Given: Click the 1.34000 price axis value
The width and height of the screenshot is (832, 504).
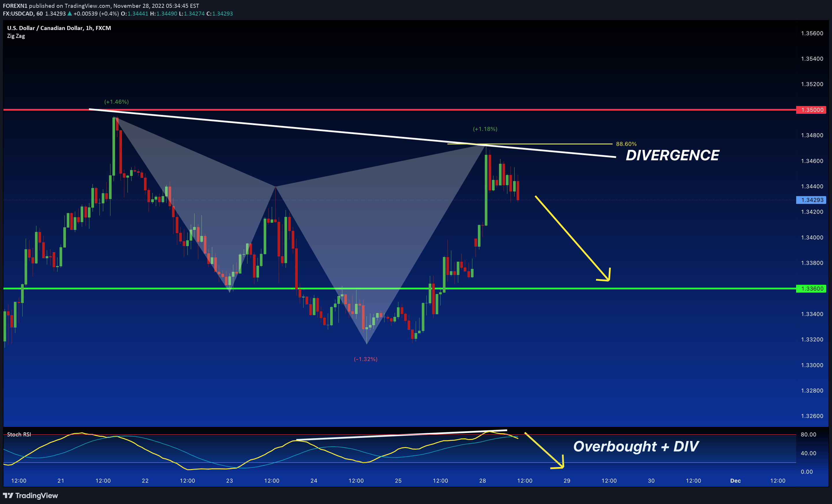Looking at the screenshot, I should tap(812, 237).
